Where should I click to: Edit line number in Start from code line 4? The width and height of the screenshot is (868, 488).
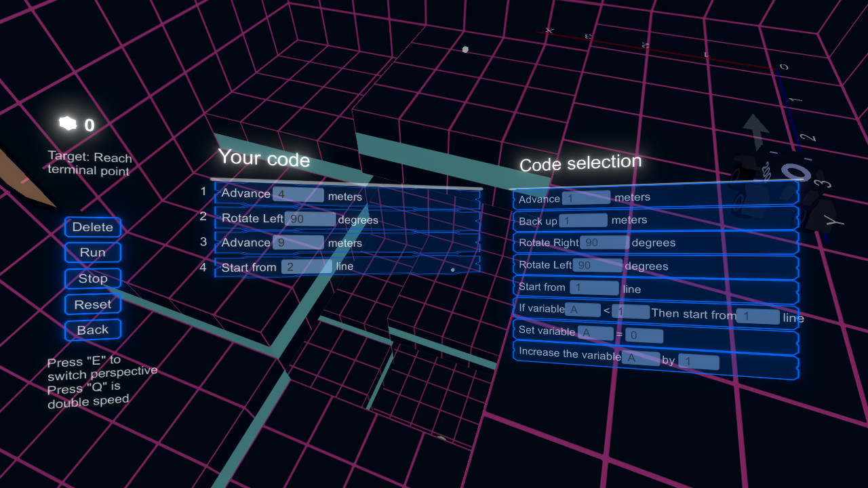click(307, 266)
